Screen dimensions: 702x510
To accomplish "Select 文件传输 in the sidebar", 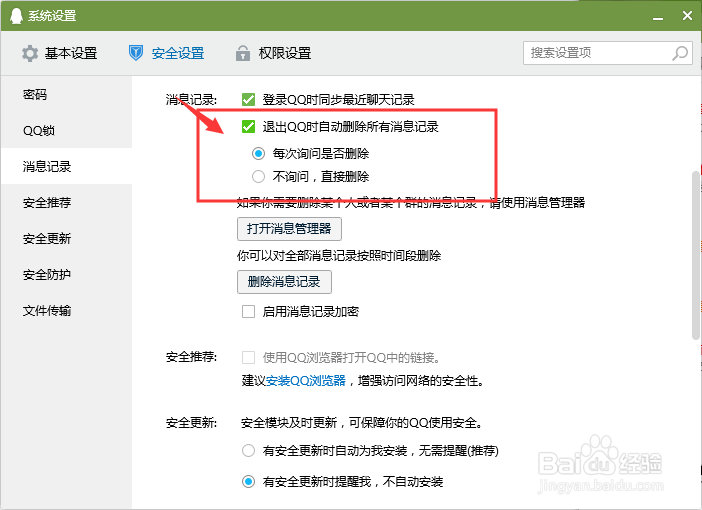I will pos(67,311).
